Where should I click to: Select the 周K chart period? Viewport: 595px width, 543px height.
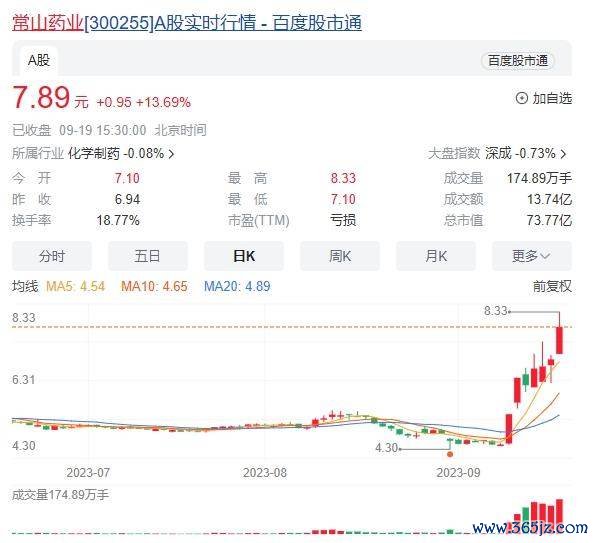[340, 256]
